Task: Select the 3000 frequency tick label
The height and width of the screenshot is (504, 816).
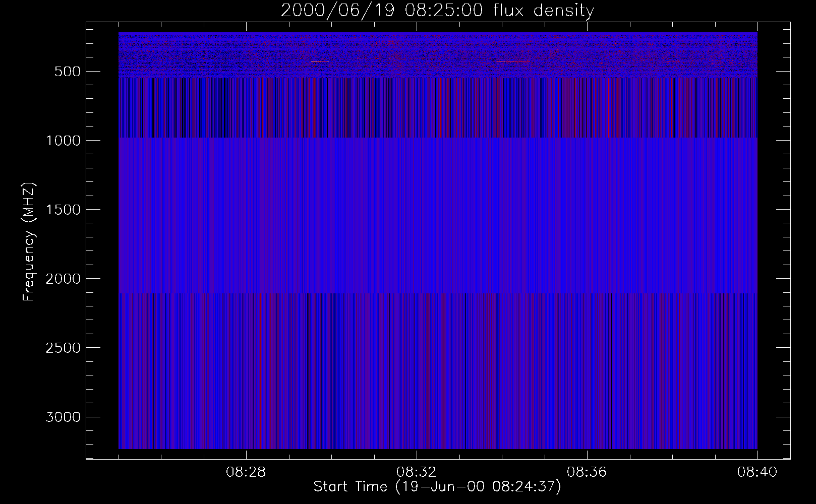Action: tap(63, 417)
